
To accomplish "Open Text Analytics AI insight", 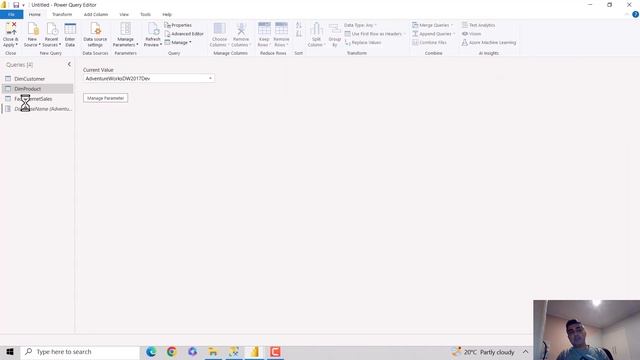I will tap(478, 25).
